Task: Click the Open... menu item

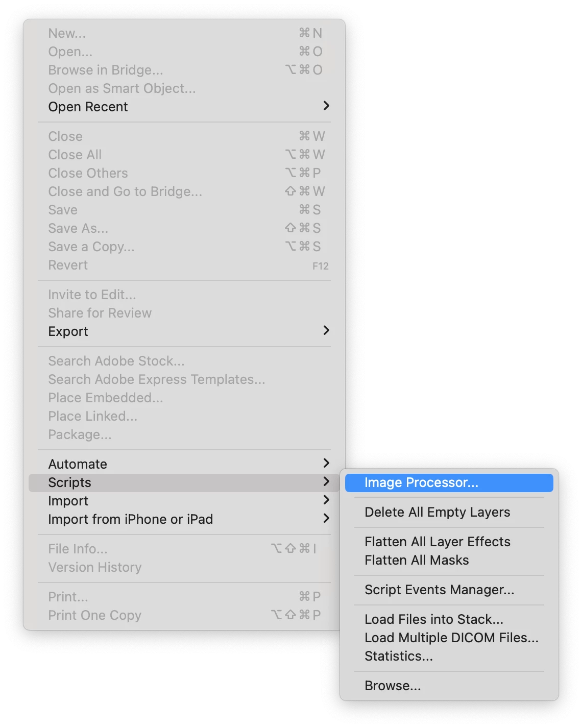Action: [x=184, y=52]
